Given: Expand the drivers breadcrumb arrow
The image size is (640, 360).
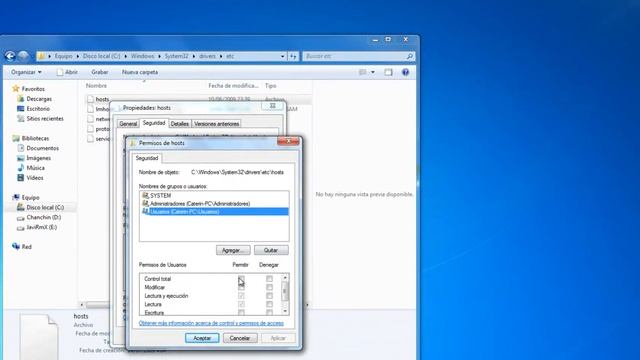Looking at the screenshot, I should [221, 56].
